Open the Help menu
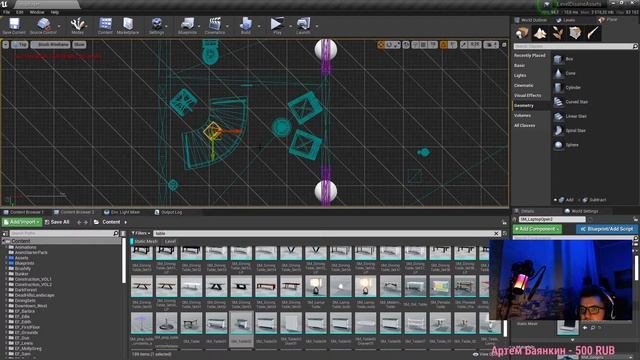Image resolution: width=640 pixels, height=360 pixels. click(x=54, y=12)
